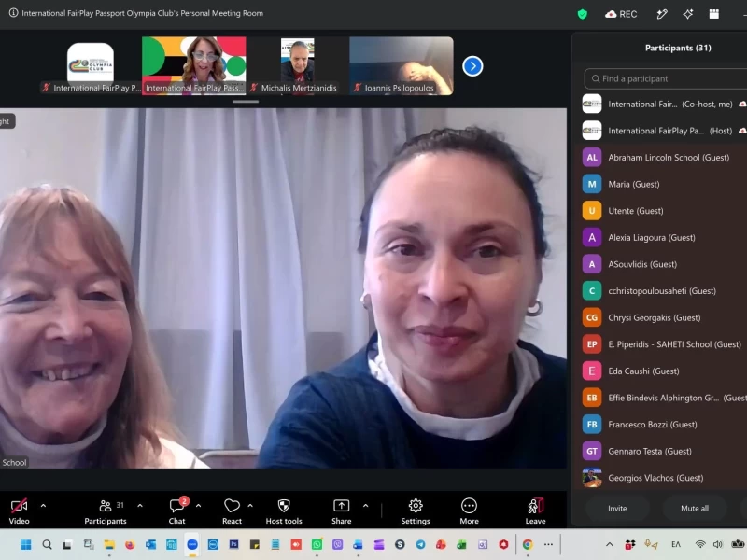
Task: Open the meeting information icon beside the title
Action: 13,13
